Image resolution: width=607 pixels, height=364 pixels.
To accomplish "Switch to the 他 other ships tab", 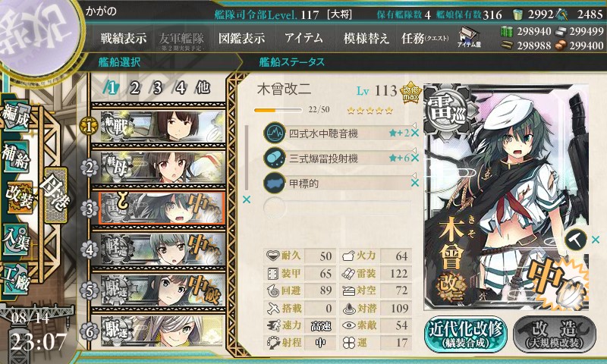I will coord(203,88).
